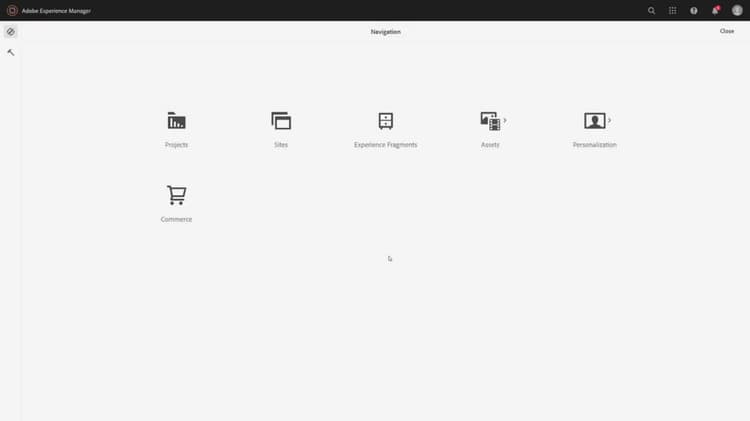
Task: Expand the Personalization submenu chevron
Action: (x=609, y=121)
